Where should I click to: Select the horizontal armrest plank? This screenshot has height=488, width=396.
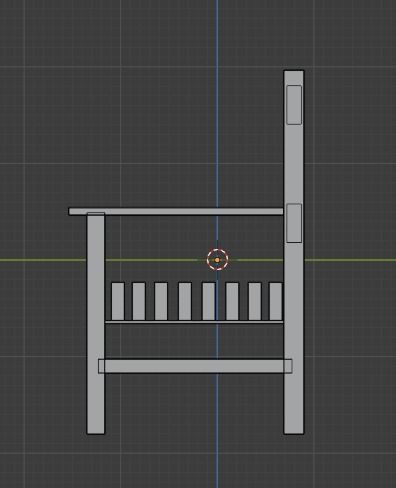tap(176, 211)
